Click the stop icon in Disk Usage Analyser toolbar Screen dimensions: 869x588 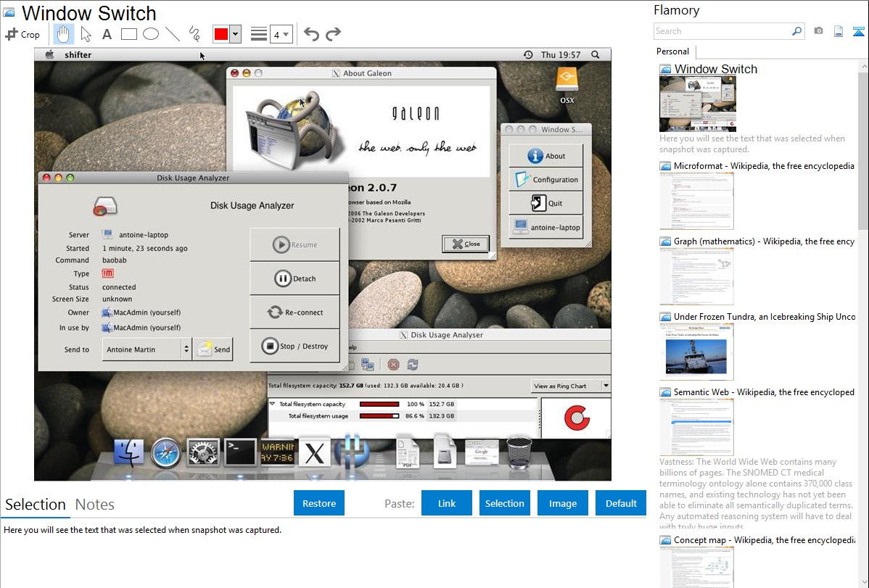coord(393,365)
